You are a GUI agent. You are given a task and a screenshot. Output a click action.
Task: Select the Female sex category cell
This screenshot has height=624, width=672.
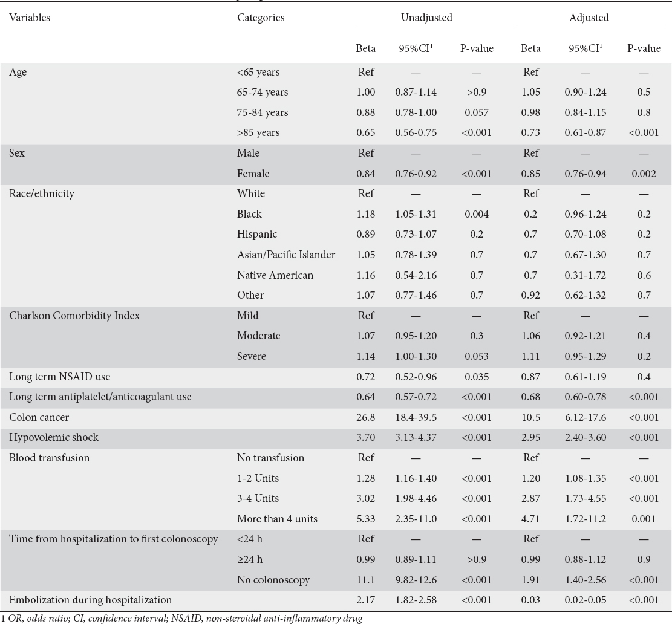[253, 174]
